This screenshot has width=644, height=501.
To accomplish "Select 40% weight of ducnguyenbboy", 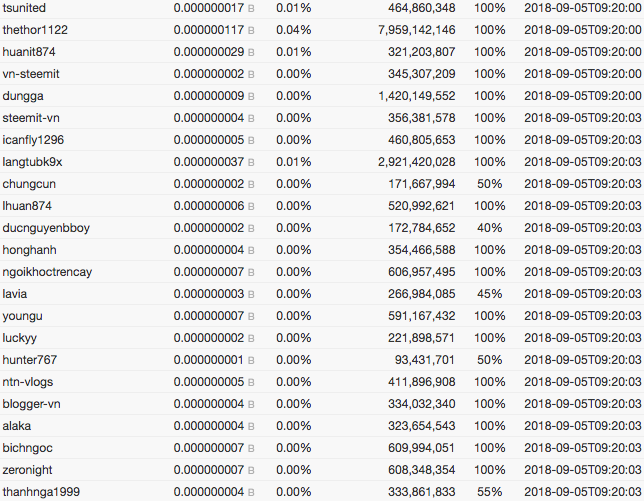I will point(490,228).
